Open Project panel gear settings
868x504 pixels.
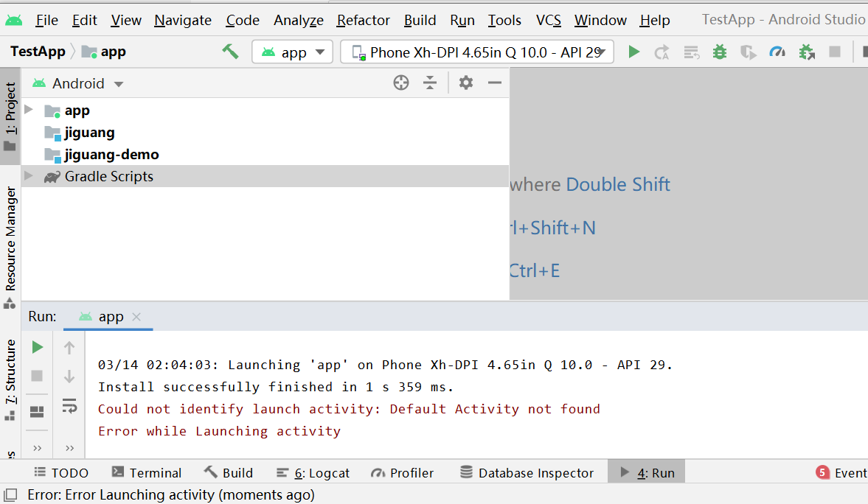pos(465,83)
